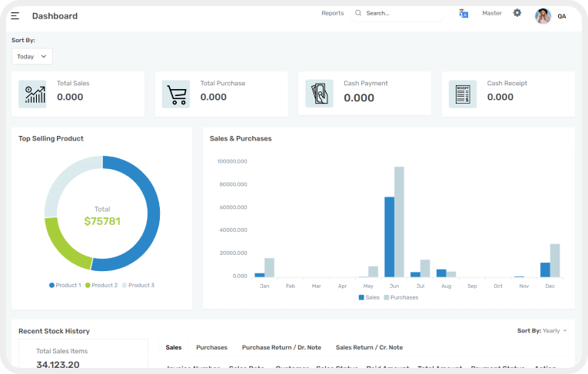
Task: Open the Reports link
Action: tap(332, 13)
